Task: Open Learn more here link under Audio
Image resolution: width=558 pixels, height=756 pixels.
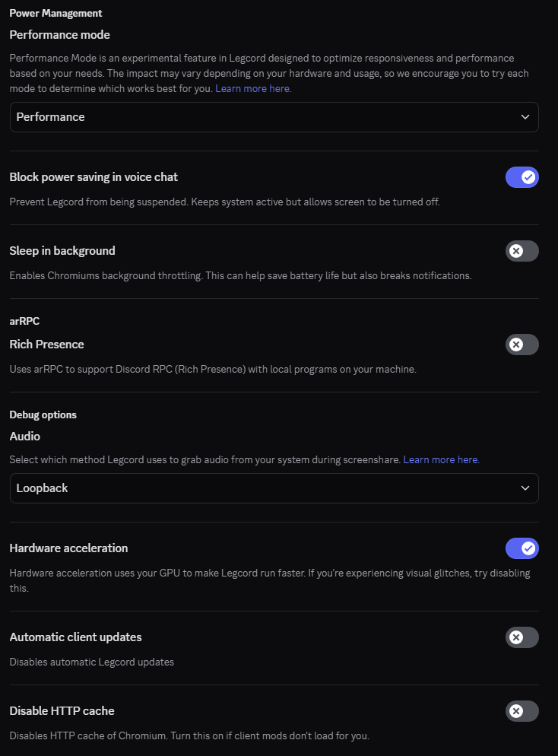Action: [x=442, y=460]
